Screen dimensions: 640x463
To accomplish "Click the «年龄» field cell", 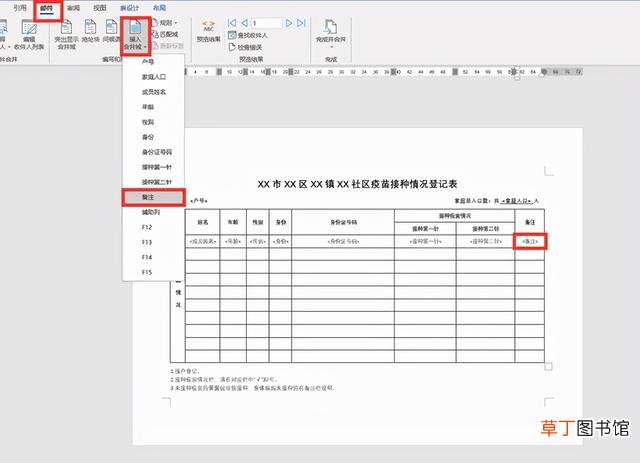I will (x=233, y=241).
